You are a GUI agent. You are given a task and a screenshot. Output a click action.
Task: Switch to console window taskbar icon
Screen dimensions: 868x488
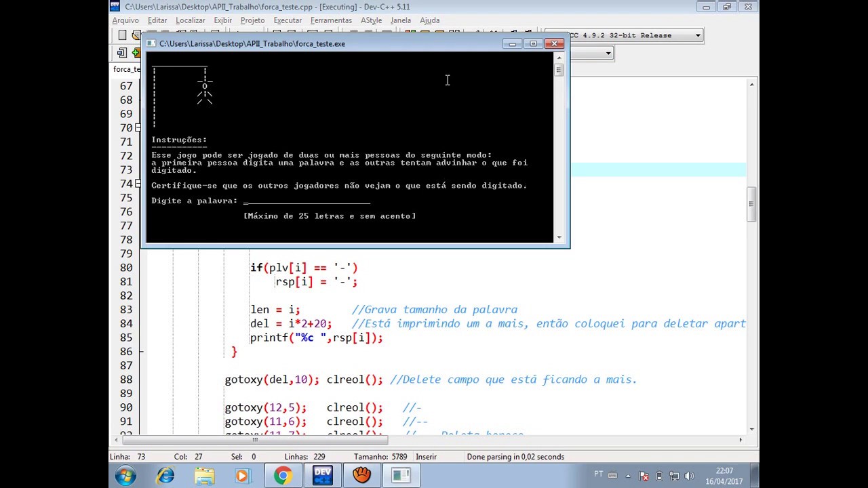pos(401,476)
